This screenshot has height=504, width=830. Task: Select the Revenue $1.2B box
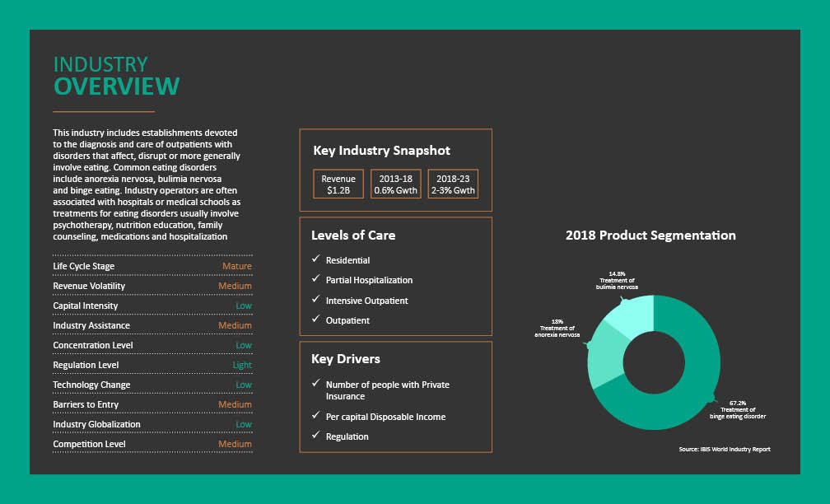pos(338,184)
